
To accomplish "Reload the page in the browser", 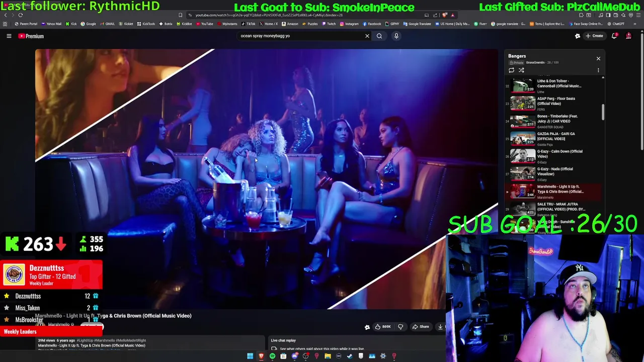I will (x=20, y=15).
